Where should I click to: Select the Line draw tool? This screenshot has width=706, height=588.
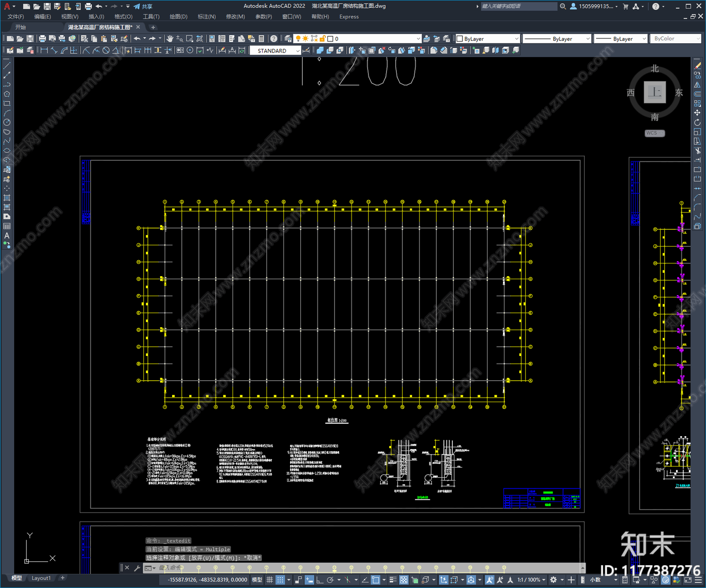click(7, 65)
